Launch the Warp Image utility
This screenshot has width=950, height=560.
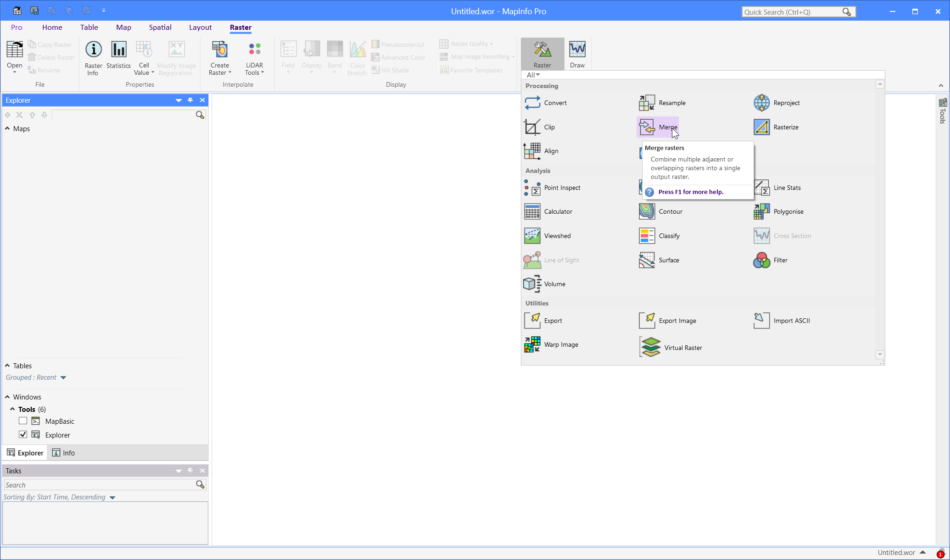pos(552,344)
